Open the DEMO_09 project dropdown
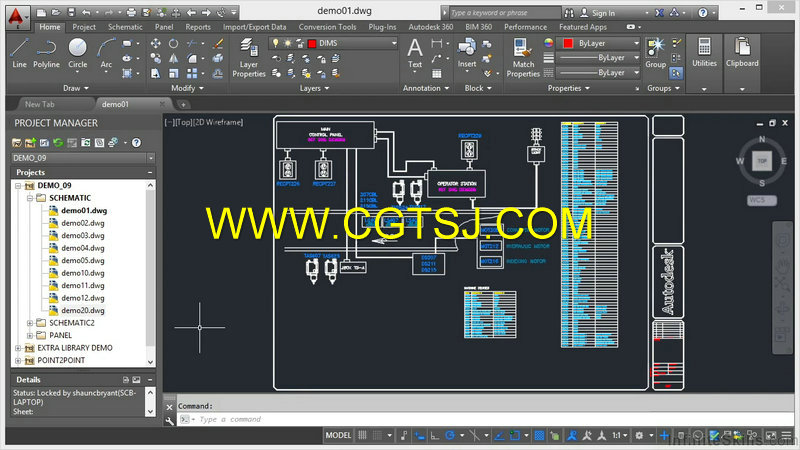The image size is (800, 450). (151, 158)
